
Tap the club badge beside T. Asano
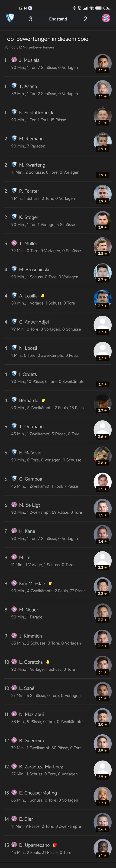click(x=14, y=86)
